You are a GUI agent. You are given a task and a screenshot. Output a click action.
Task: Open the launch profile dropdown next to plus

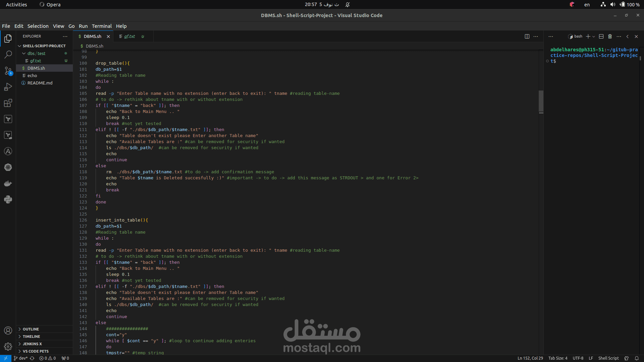[x=594, y=37]
